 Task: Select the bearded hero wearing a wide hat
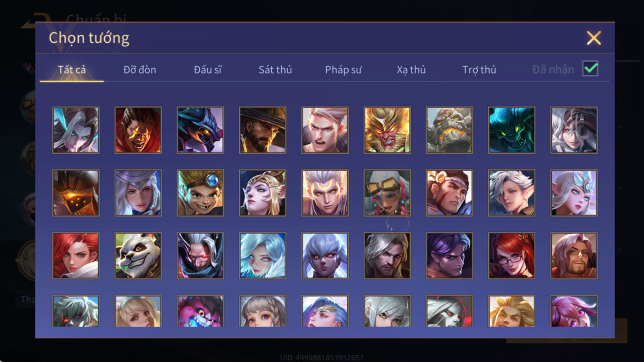pos(262,130)
